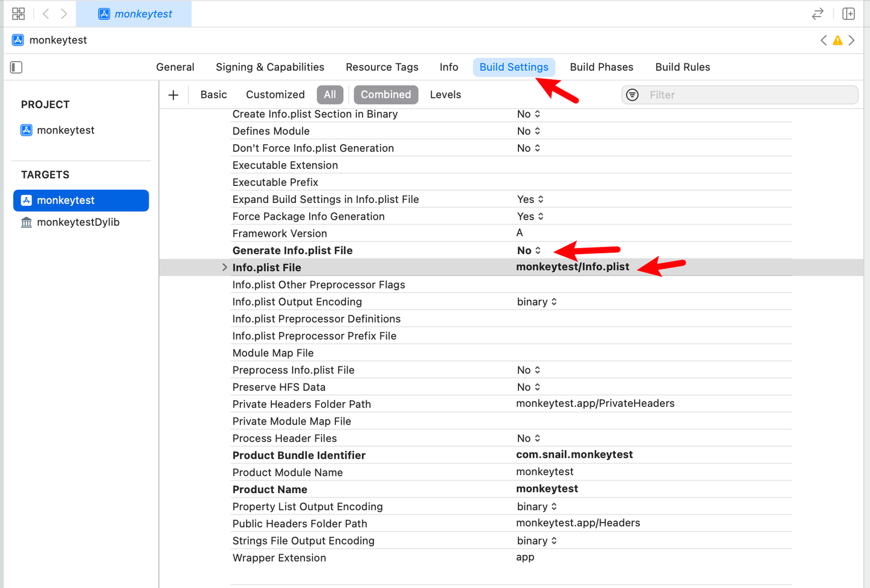The width and height of the screenshot is (870, 588).
Task: Click the filter funnel icon in search field
Action: pos(633,95)
